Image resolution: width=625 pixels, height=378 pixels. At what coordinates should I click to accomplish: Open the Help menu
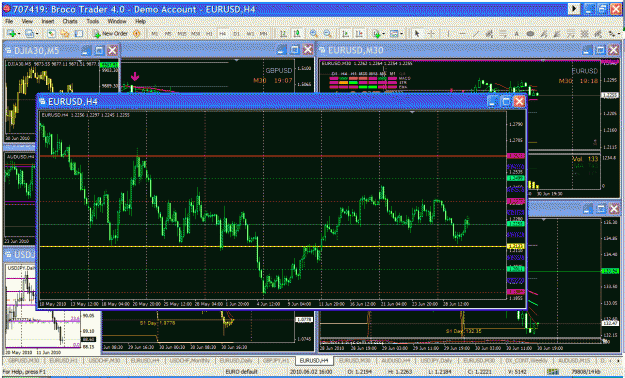pyautogui.click(x=140, y=21)
